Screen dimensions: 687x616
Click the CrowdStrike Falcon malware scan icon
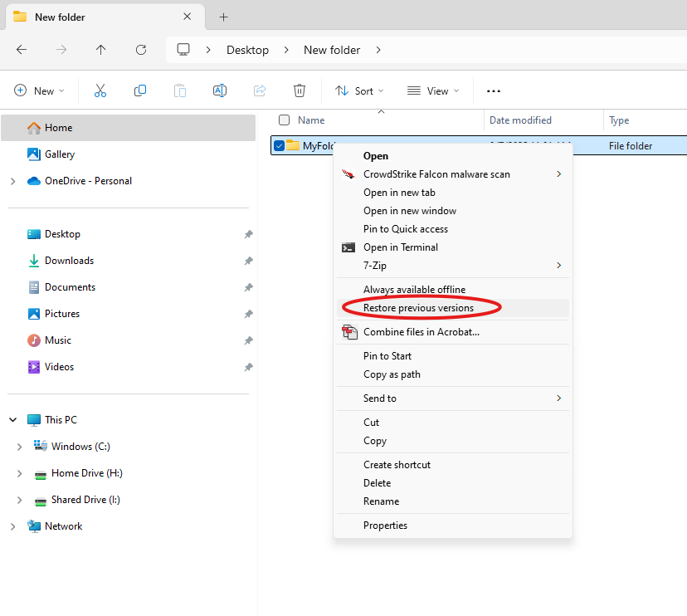point(348,174)
